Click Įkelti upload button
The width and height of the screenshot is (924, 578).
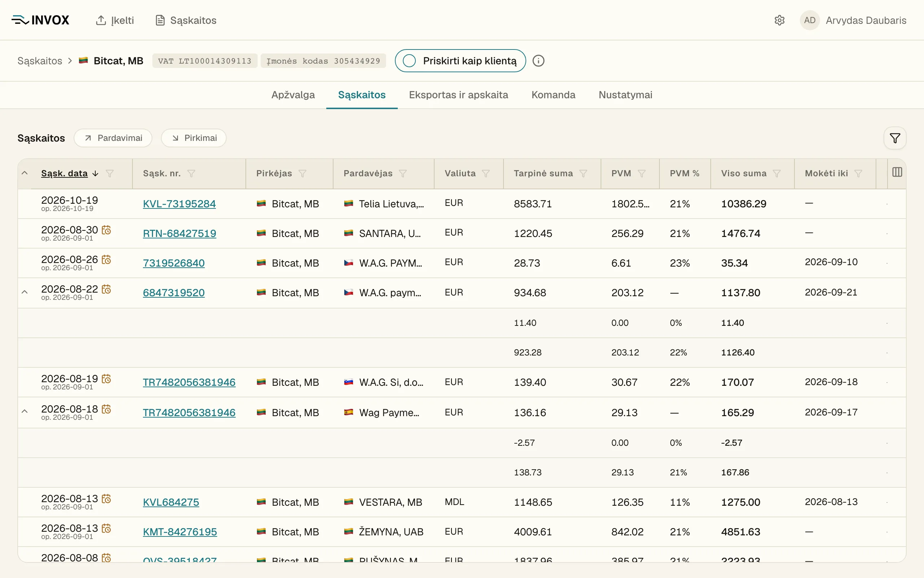(115, 20)
